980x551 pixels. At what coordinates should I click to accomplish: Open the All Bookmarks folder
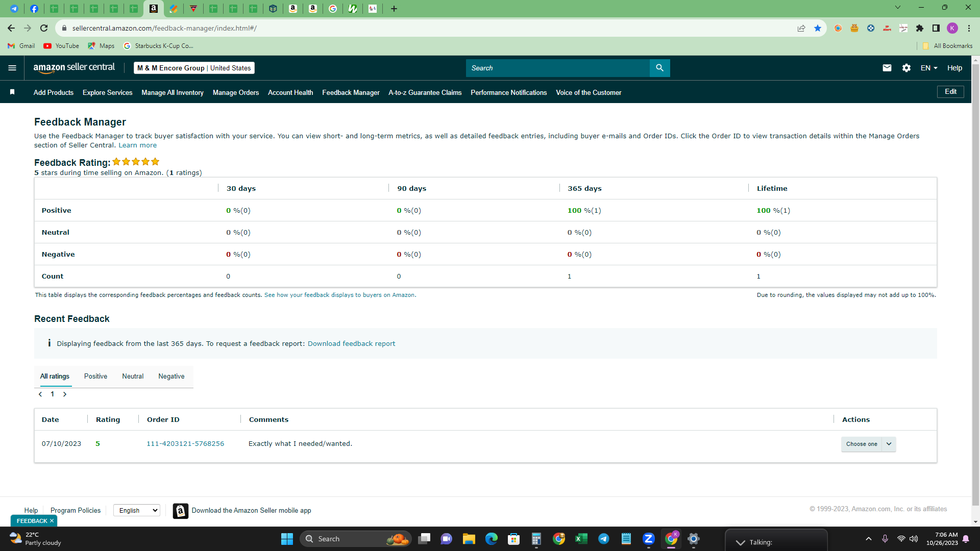click(947, 46)
